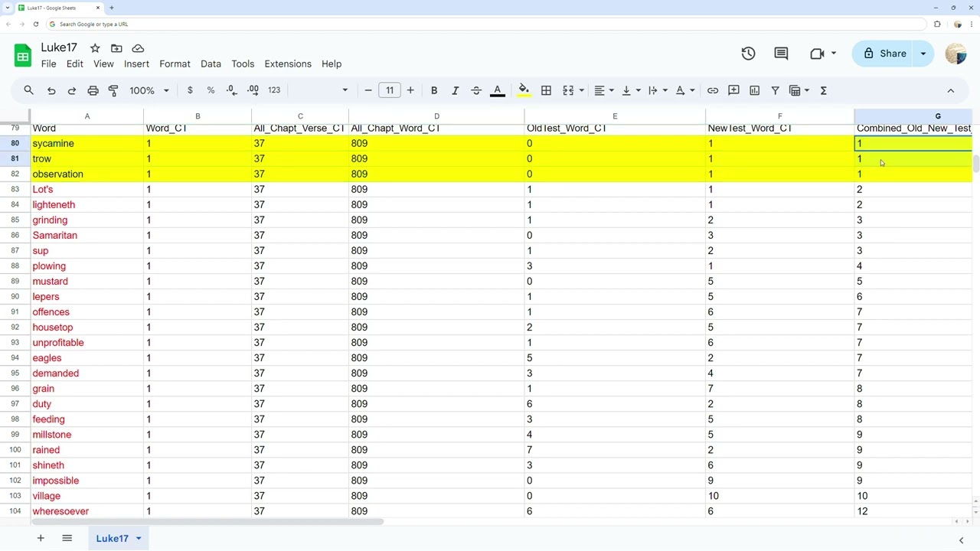Click the font size field showing 11
Screen dimensions: 980x551
click(x=390, y=90)
